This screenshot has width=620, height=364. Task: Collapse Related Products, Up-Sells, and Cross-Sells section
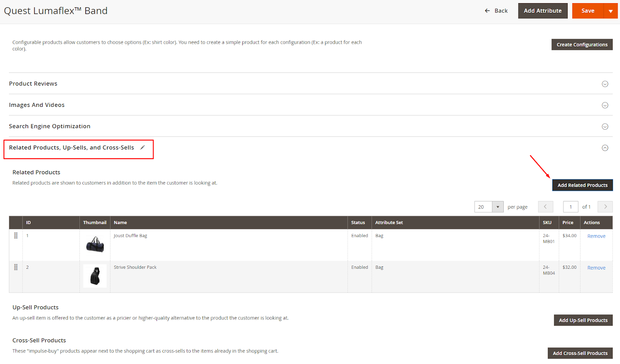605,148
